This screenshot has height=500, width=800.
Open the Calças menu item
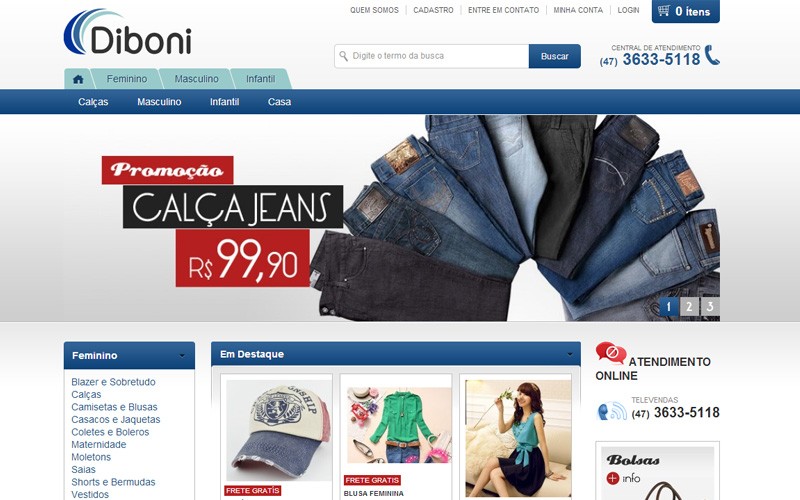pos(93,102)
